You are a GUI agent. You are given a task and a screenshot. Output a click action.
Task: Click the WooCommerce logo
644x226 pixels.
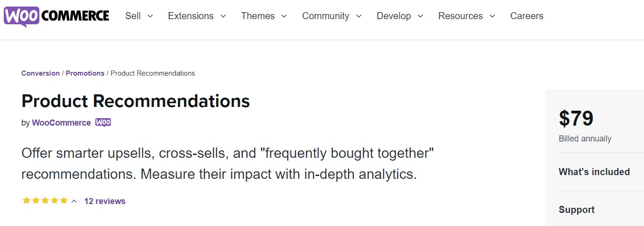coord(56,16)
